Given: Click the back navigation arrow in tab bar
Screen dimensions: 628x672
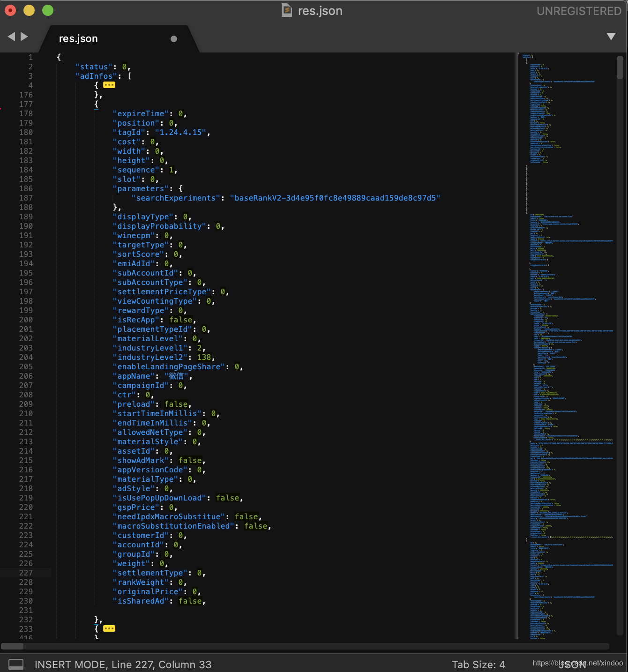Looking at the screenshot, I should tap(11, 37).
